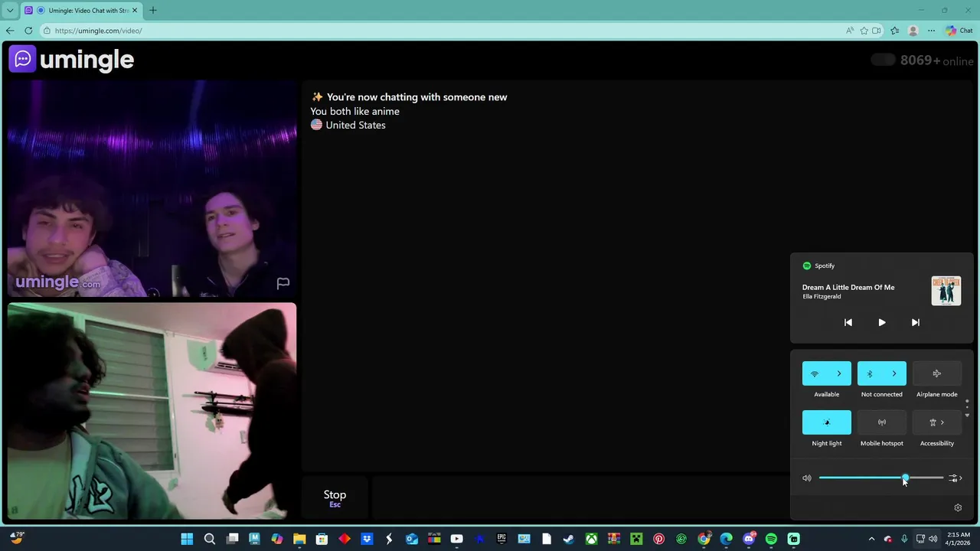Open Discord from taskbar
Image resolution: width=980 pixels, height=551 pixels.
pyautogui.click(x=749, y=539)
